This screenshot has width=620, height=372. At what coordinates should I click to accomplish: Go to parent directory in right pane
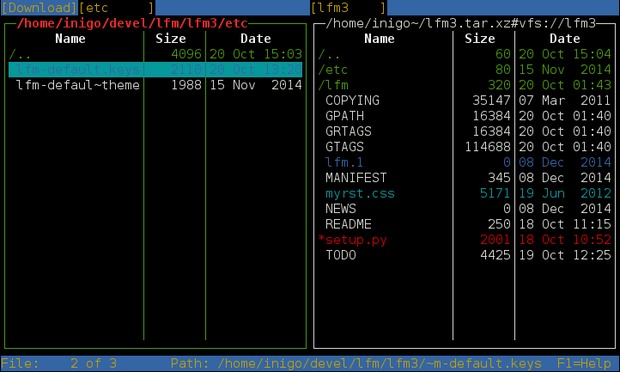(x=465, y=54)
